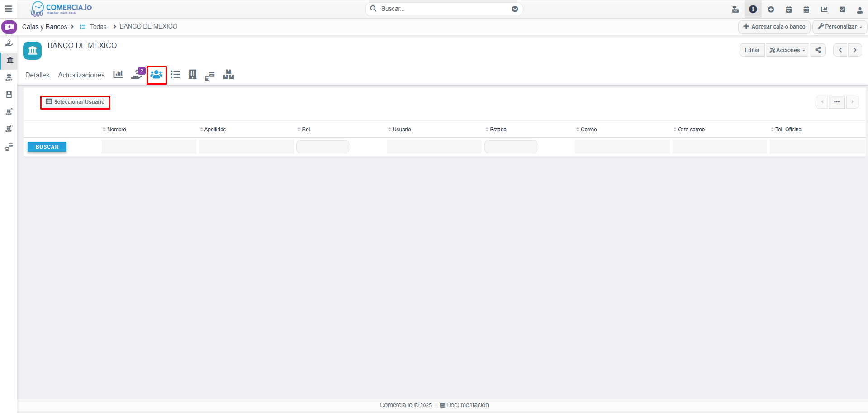Focus the Apellidos filter field
Screen dimensions: 868x413
click(x=247, y=147)
